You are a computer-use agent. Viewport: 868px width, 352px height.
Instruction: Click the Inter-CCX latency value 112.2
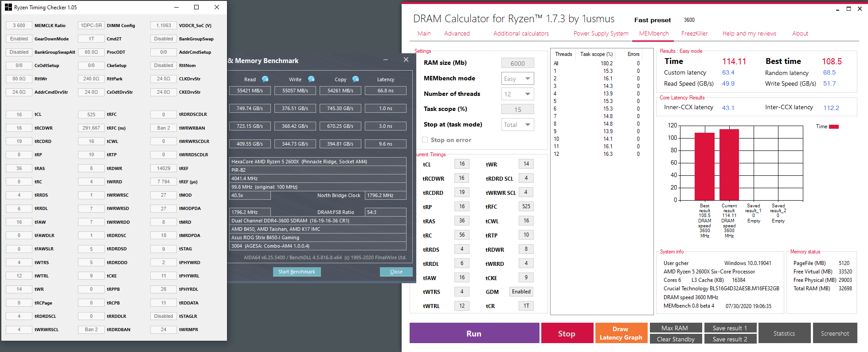click(x=831, y=108)
